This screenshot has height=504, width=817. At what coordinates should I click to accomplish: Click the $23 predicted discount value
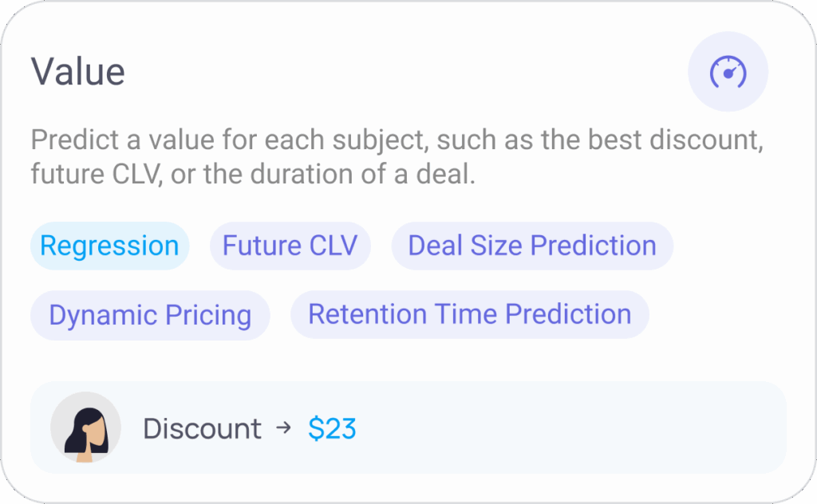click(332, 428)
